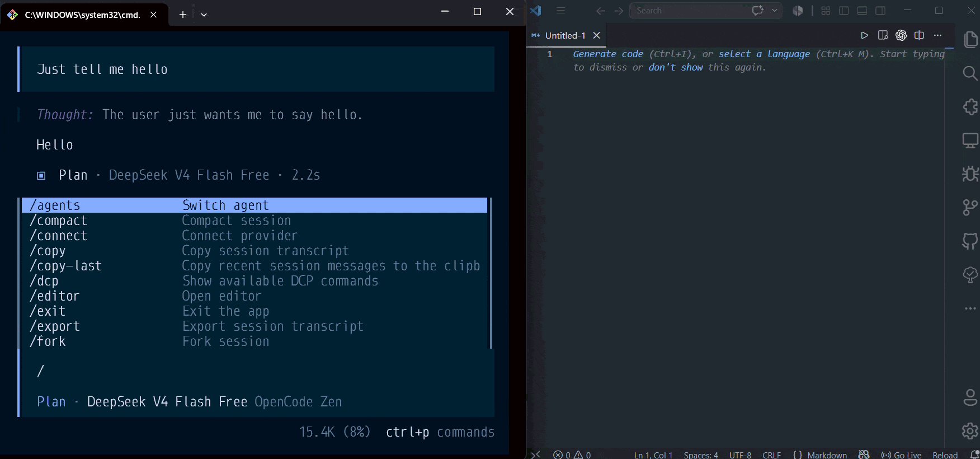Change CRLF end of line sequence
This screenshot has width=980, height=459.
pos(772,455)
